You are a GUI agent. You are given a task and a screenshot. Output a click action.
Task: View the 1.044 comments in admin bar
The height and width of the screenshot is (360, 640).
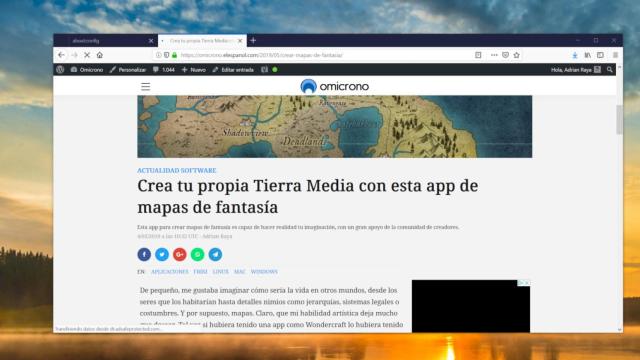(164, 70)
